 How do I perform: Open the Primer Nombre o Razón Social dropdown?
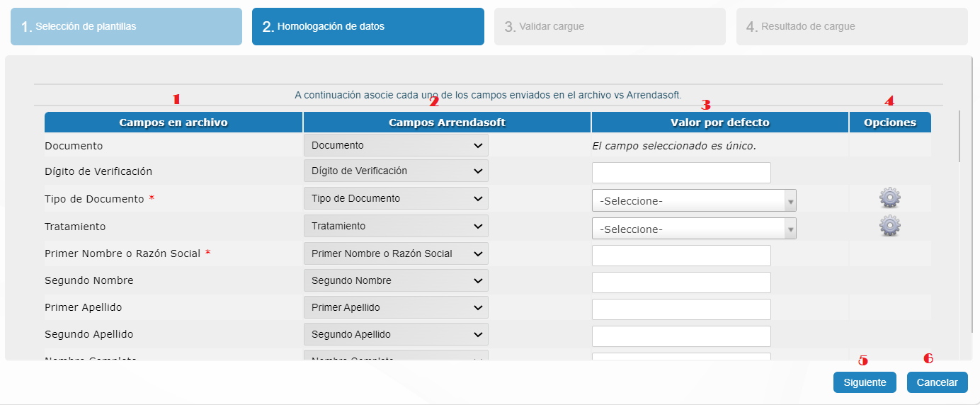click(396, 253)
